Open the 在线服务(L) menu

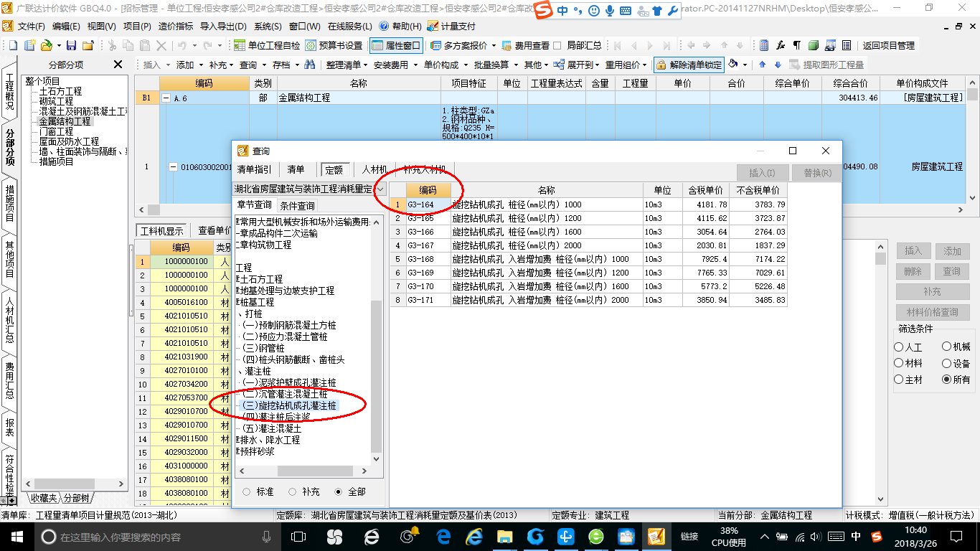tap(349, 27)
